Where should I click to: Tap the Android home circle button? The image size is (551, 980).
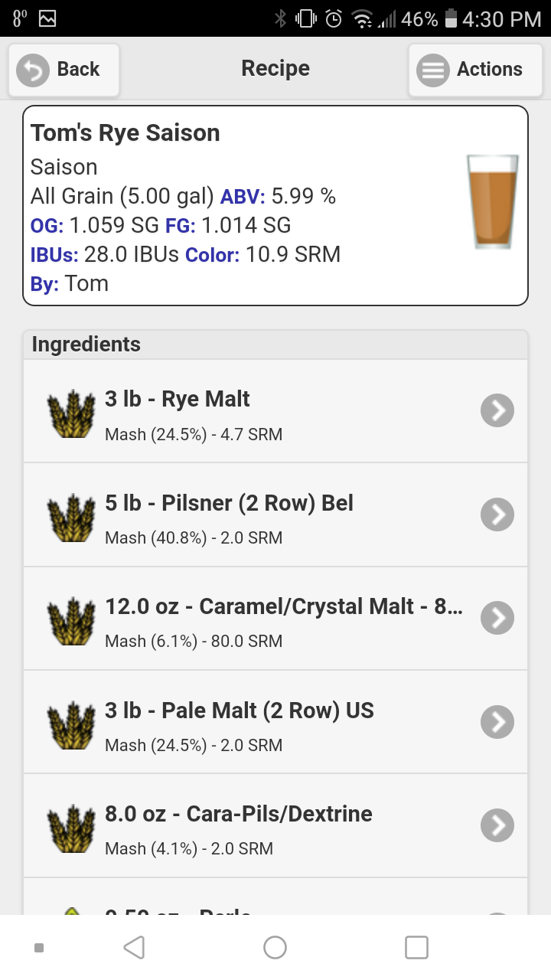click(275, 948)
